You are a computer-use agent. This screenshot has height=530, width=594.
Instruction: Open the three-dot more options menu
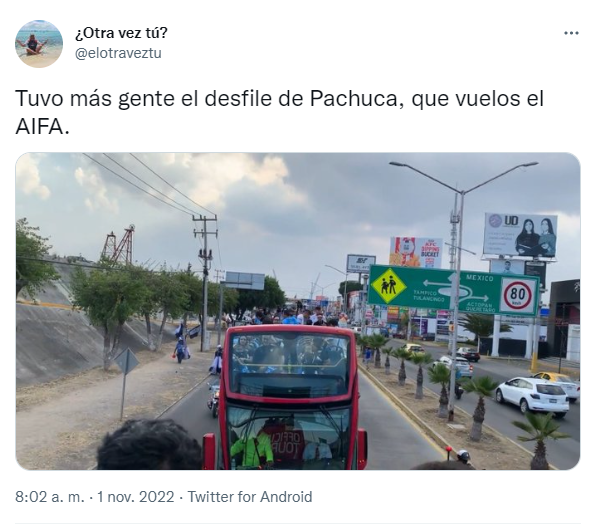[571, 33]
